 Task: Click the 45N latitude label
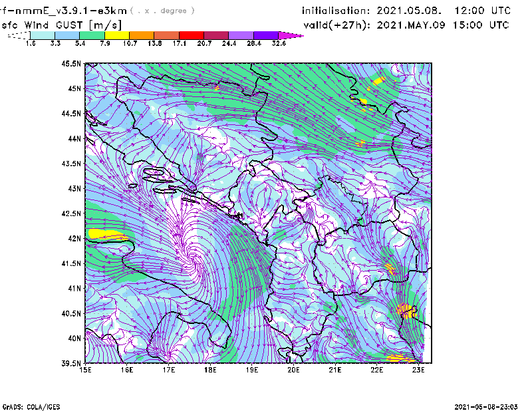74,88
